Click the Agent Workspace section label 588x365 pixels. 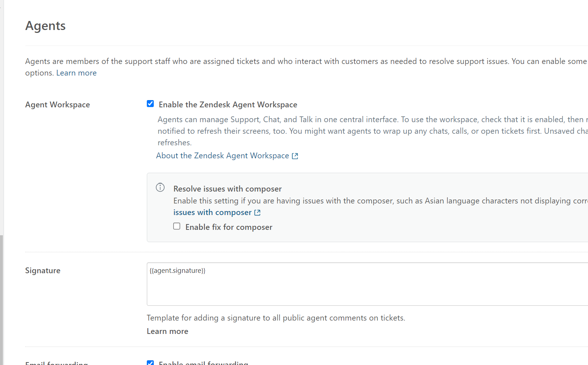(57, 105)
